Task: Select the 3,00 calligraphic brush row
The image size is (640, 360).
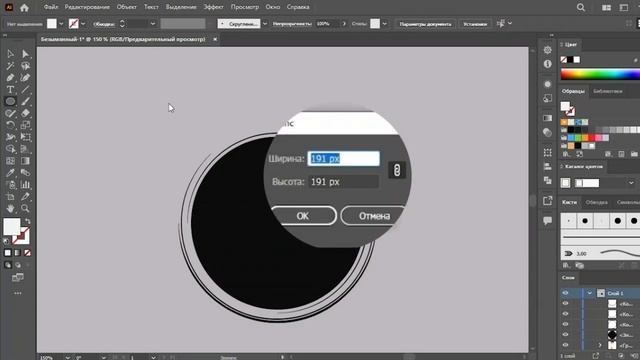Action: [600, 253]
